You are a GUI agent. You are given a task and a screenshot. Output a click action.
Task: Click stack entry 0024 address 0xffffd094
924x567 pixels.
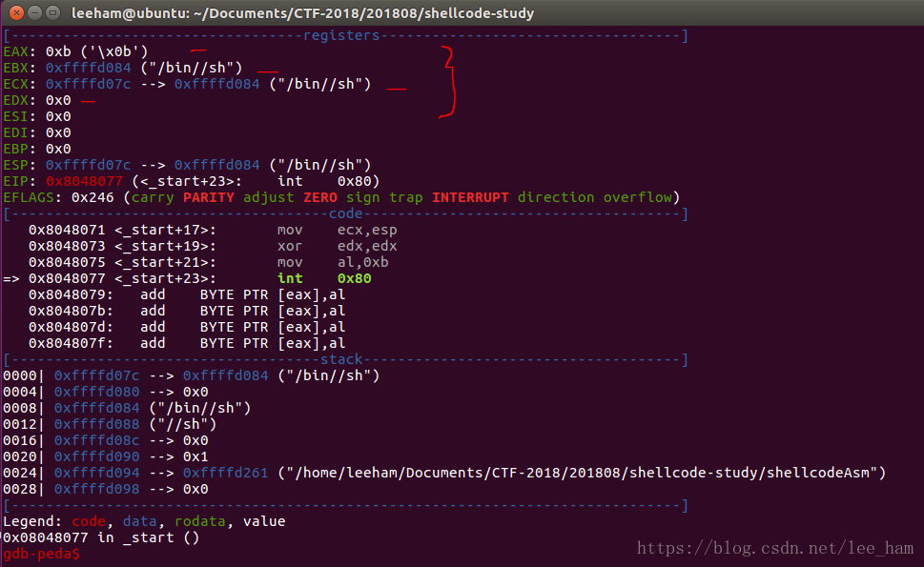97,473
